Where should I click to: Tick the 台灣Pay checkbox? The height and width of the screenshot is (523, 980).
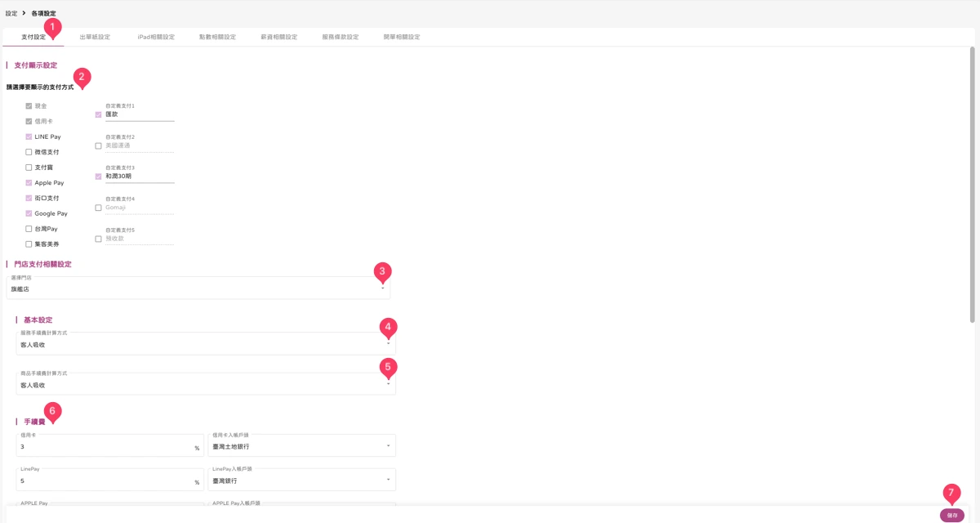click(29, 229)
